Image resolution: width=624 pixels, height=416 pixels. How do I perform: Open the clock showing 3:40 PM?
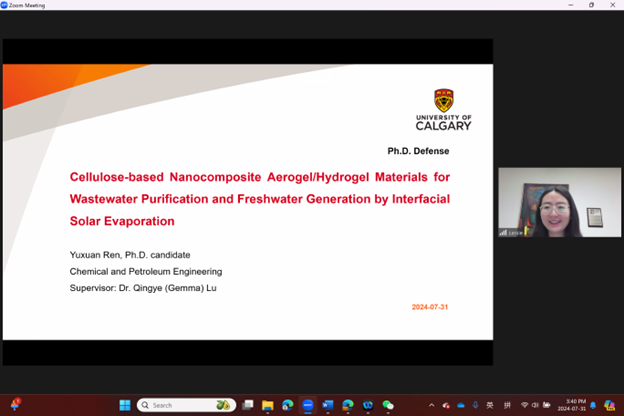click(569, 405)
